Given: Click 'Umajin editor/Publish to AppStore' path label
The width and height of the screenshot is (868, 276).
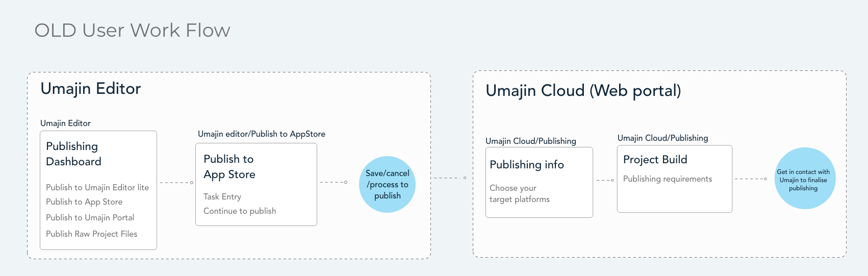Looking at the screenshot, I should pyautogui.click(x=262, y=134).
